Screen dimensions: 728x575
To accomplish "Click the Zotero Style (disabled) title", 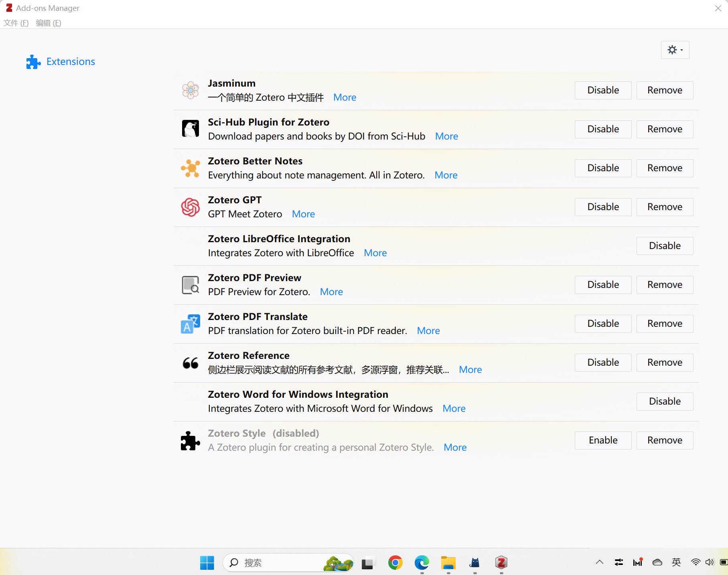I will (x=264, y=433).
